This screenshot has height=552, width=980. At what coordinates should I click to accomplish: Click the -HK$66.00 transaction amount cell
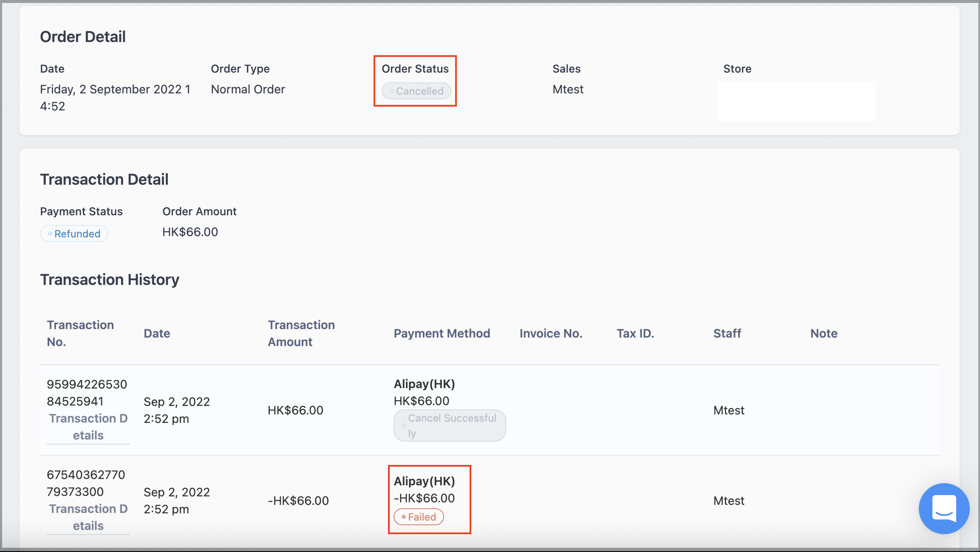[x=298, y=501]
